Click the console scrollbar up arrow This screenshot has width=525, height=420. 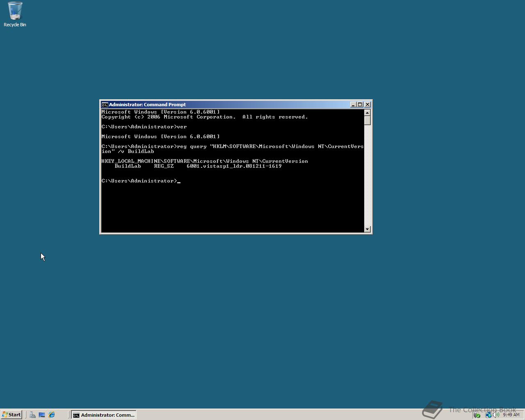(x=367, y=113)
